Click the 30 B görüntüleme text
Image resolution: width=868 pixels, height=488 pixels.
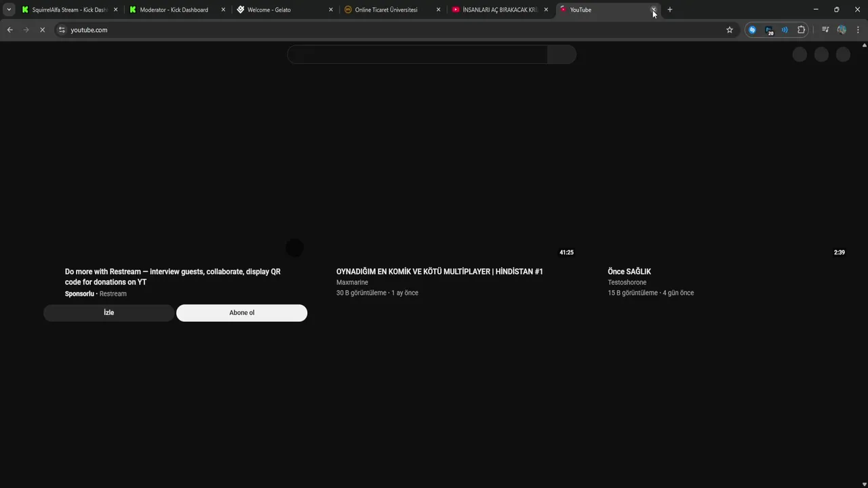click(x=361, y=293)
